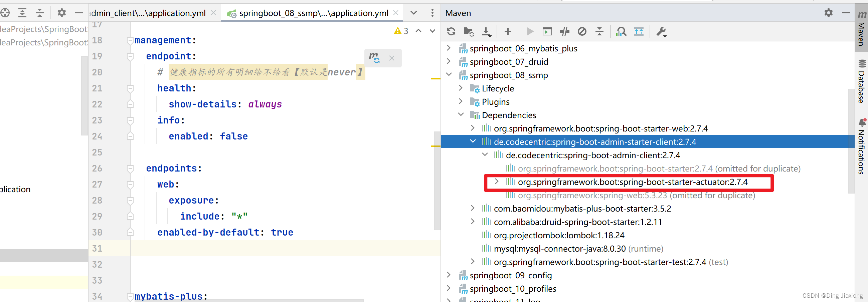Image resolution: width=868 pixels, height=302 pixels.
Task: Go to next highlighted problem arrow
Action: pos(432,31)
